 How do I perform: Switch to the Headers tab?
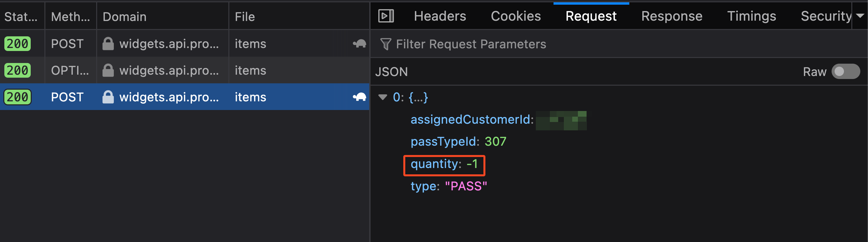440,16
